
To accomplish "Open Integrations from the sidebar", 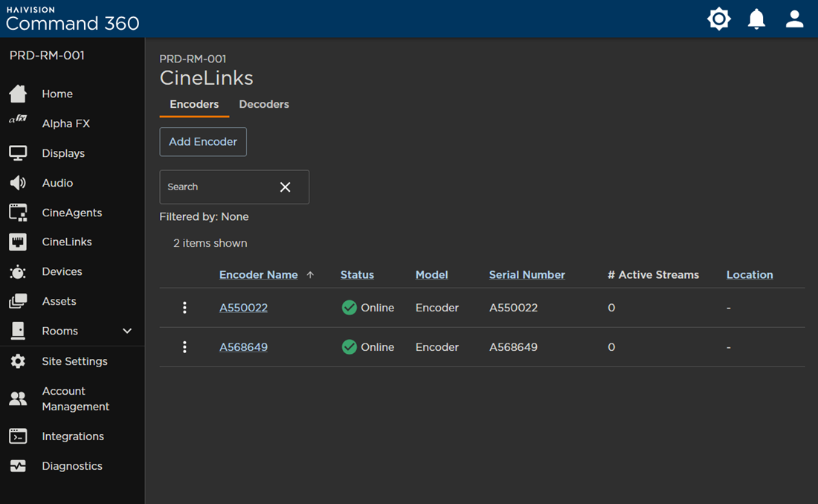I will click(x=73, y=436).
